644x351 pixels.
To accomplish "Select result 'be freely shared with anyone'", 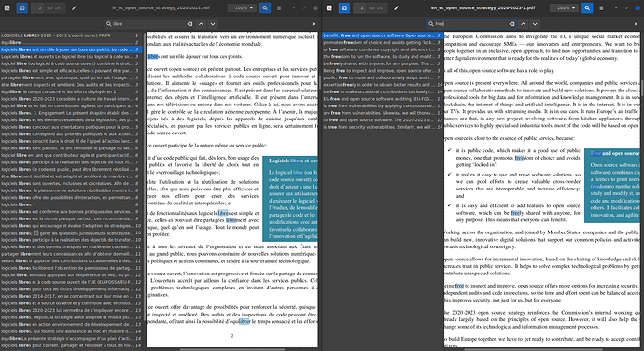I will point(382,63).
